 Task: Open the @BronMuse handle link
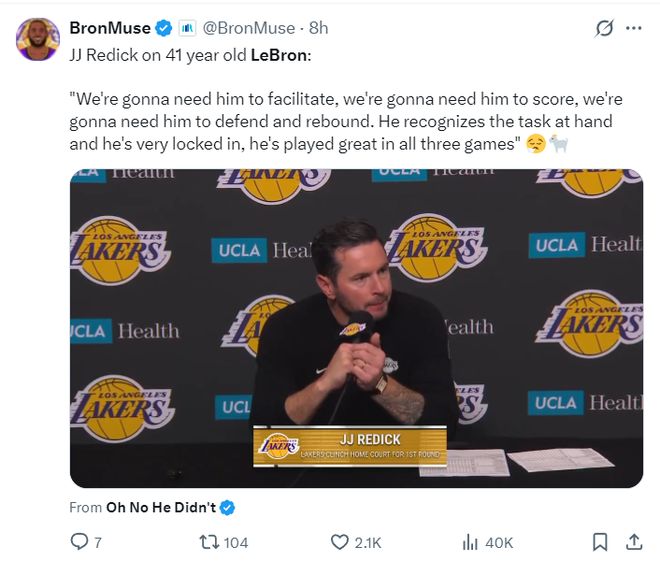pos(249,28)
